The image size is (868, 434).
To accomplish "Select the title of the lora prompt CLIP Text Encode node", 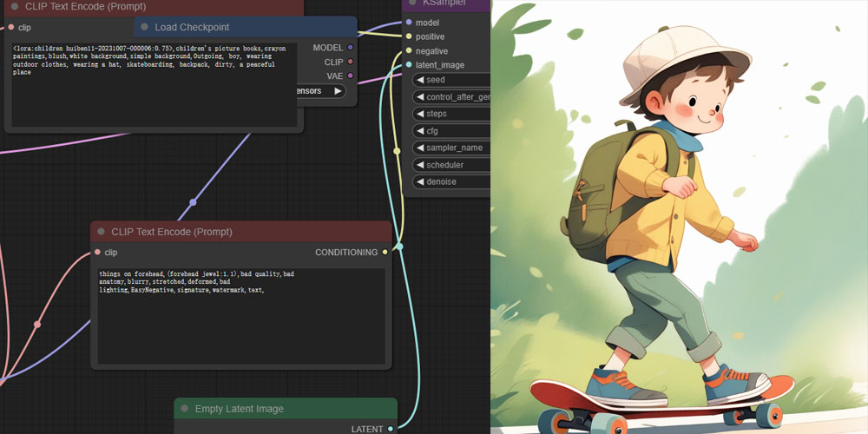I will 85,7.
